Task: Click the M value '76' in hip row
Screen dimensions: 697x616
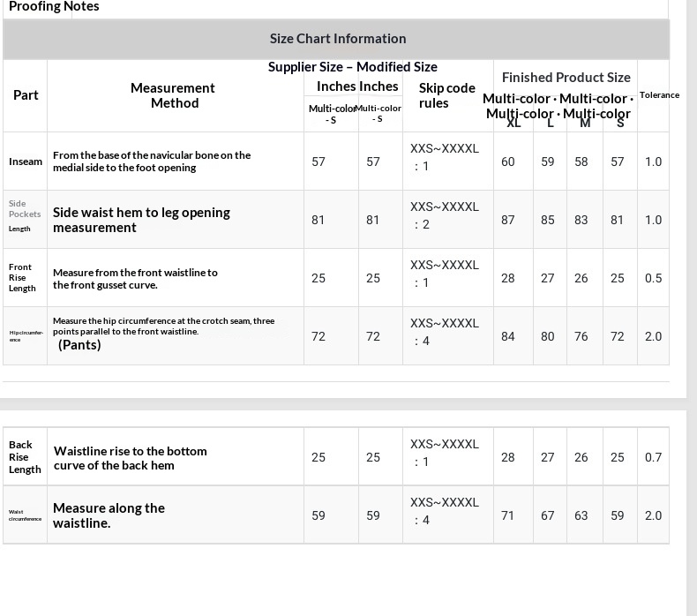Action: 581,336
